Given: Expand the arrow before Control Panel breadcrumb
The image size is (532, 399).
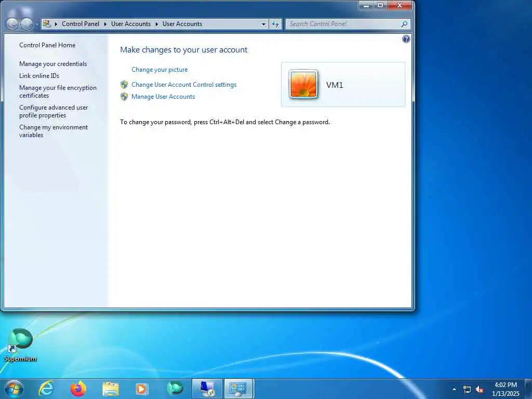Looking at the screenshot, I should pyautogui.click(x=56, y=24).
